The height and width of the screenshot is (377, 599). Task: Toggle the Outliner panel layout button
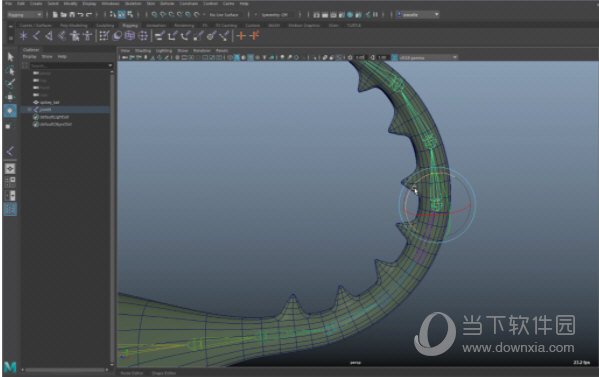pos(10,209)
